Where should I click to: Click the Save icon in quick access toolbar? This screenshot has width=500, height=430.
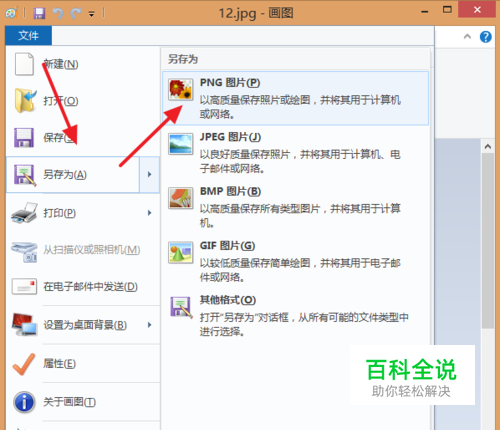coord(39,13)
